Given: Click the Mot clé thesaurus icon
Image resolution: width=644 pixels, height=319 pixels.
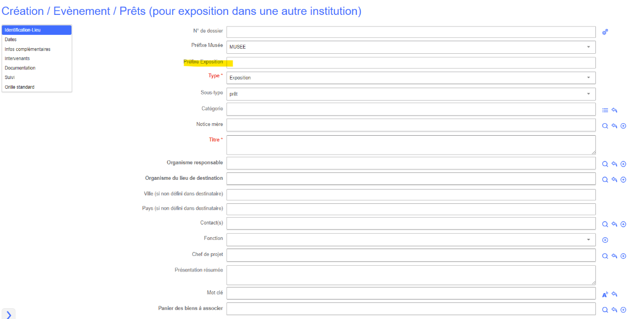Looking at the screenshot, I should coord(605,294).
